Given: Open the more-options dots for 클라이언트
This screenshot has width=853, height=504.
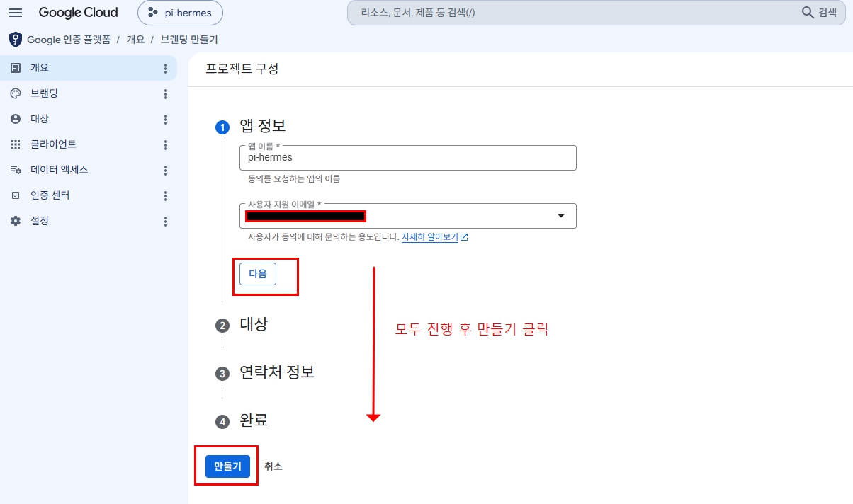Looking at the screenshot, I should pos(166,144).
